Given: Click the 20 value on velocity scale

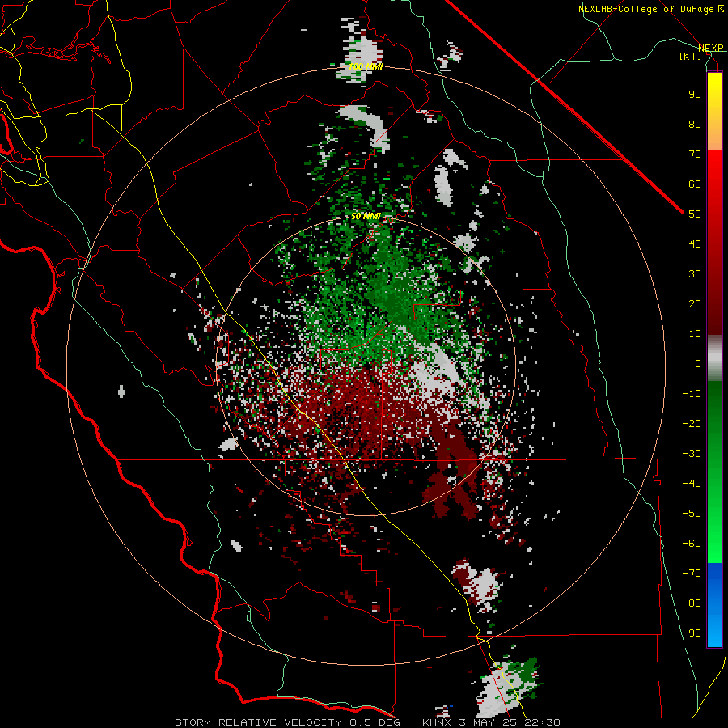Looking at the screenshot, I should 695,303.
